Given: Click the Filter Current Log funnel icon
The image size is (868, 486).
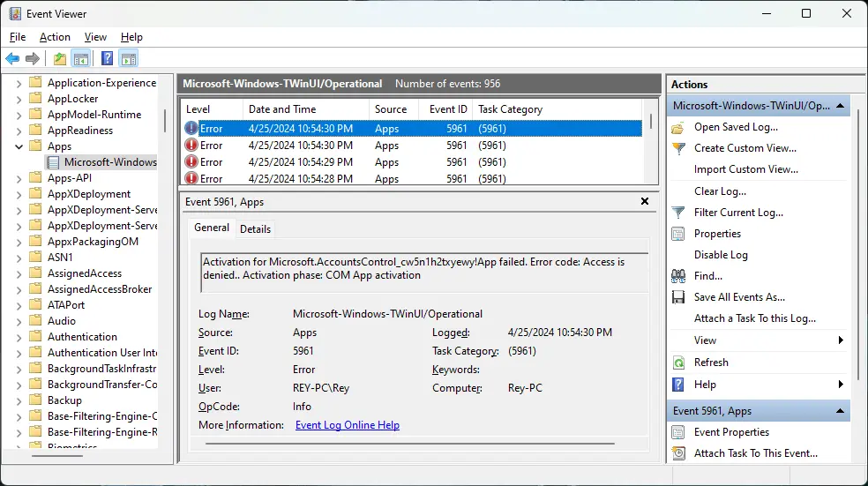Looking at the screenshot, I should 678,213.
